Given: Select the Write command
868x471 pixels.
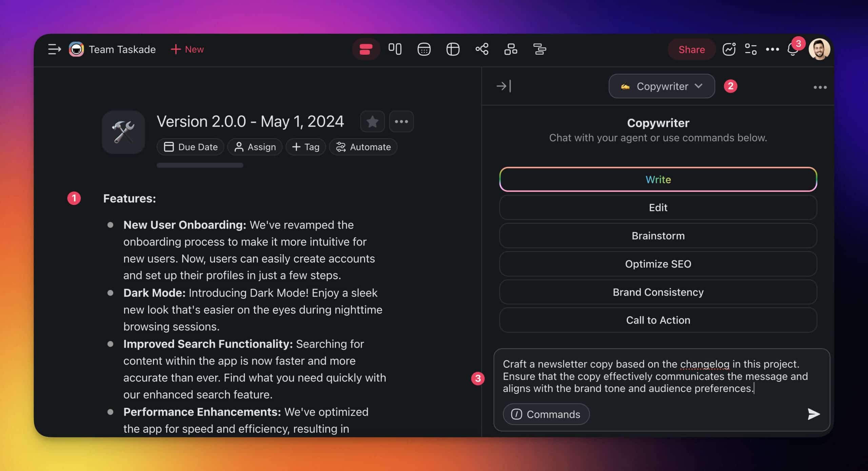Looking at the screenshot, I should tap(658, 179).
